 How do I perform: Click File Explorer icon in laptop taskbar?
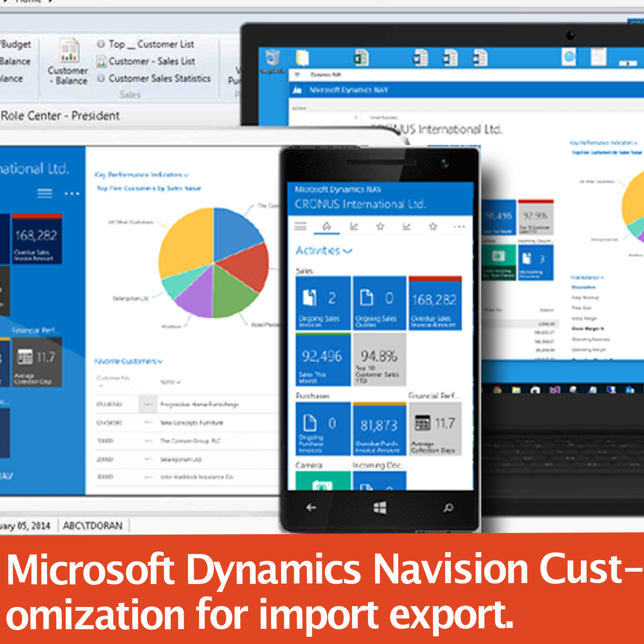pos(516,390)
